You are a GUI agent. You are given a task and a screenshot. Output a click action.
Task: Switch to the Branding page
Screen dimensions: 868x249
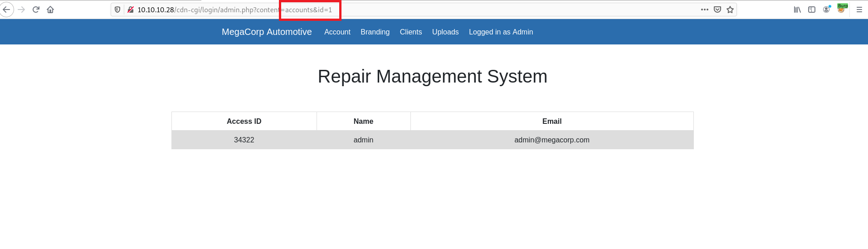375,32
